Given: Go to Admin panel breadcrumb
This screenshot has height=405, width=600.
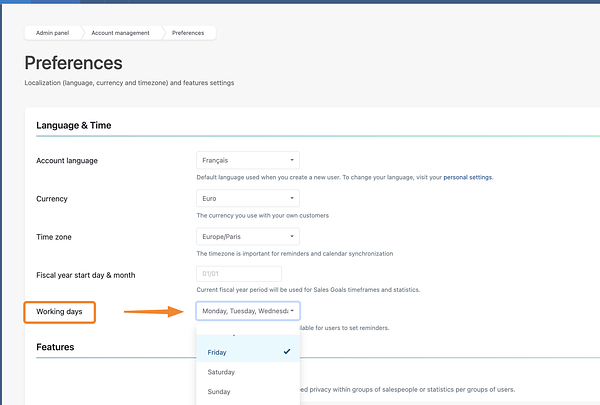Looking at the screenshot, I should coord(52,33).
